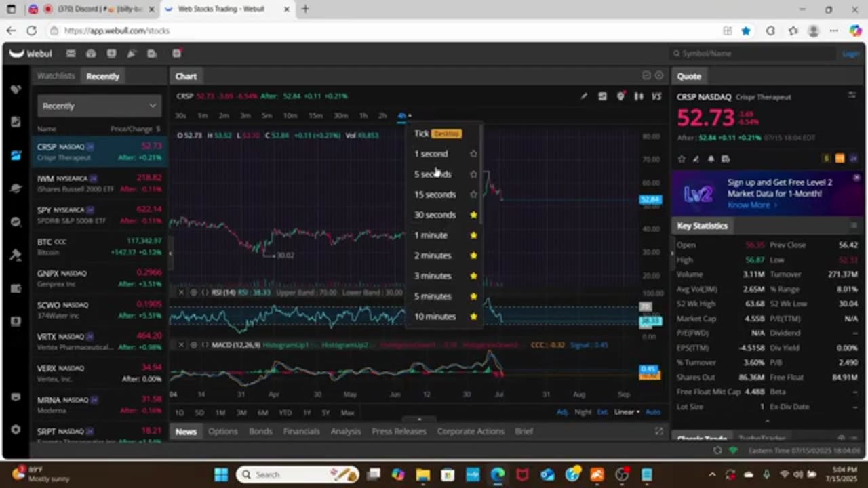Add CRSP to watchlist via star icon

tap(682, 159)
